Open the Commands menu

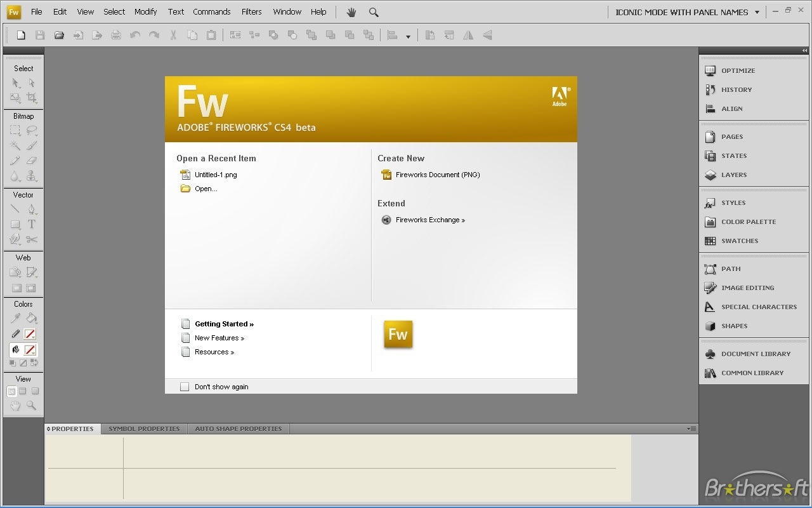pyautogui.click(x=212, y=11)
